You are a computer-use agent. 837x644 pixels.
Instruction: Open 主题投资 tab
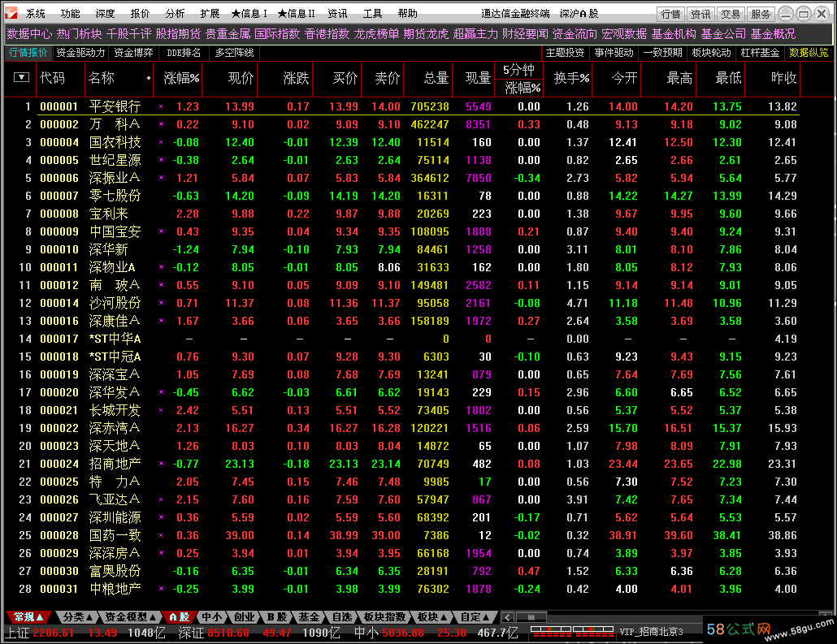565,53
